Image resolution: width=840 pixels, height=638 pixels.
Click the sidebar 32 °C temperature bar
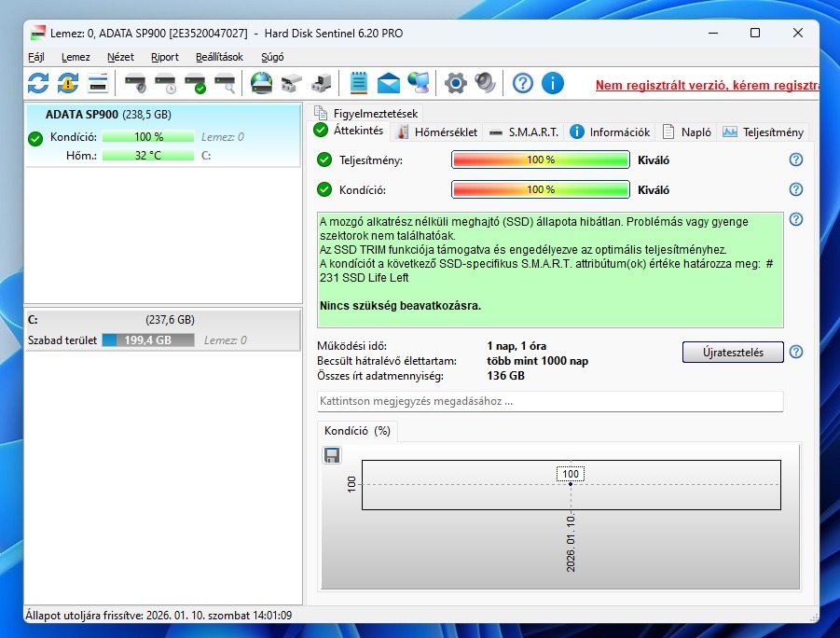point(148,156)
